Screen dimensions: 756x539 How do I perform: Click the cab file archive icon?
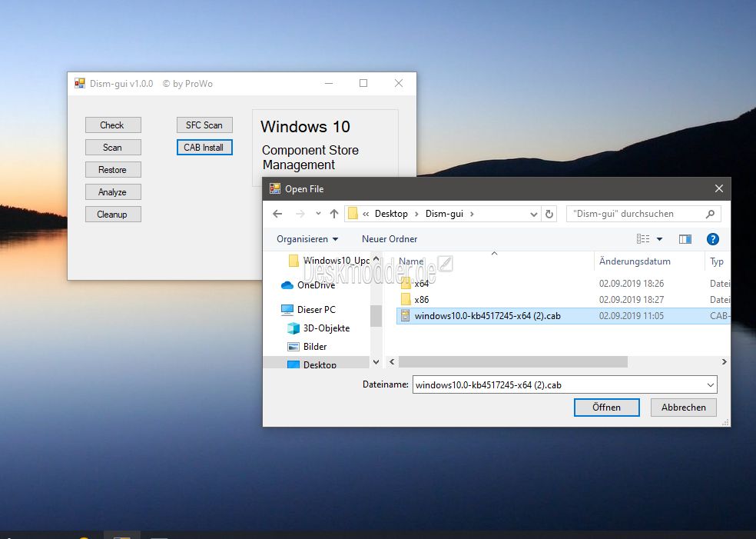406,316
